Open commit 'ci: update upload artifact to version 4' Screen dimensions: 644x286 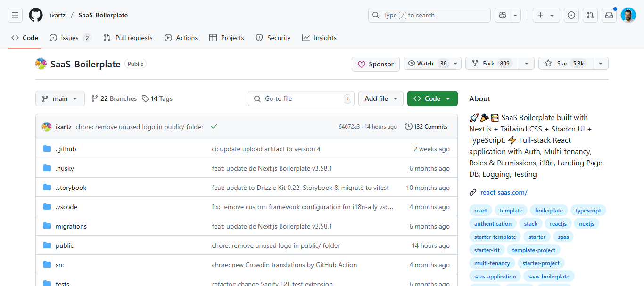266,149
